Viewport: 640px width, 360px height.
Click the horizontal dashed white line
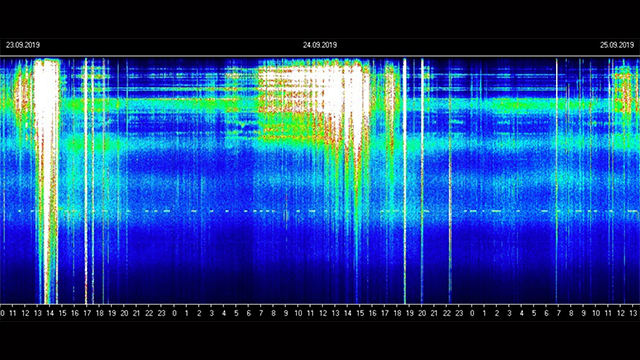click(x=327, y=211)
